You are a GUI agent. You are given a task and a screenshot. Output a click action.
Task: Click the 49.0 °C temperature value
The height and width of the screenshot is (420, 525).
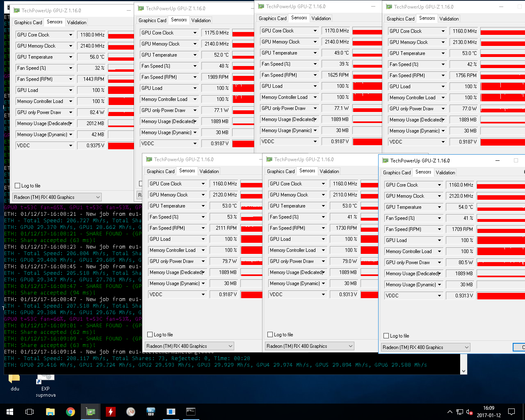coord(336,53)
